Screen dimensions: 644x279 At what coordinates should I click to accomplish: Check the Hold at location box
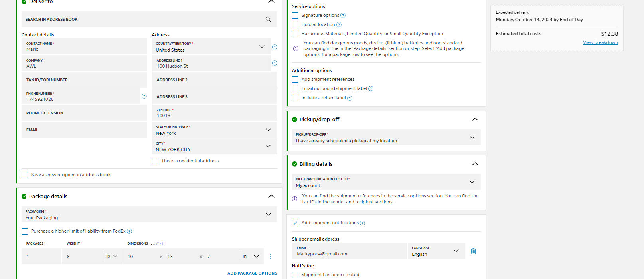click(x=295, y=25)
